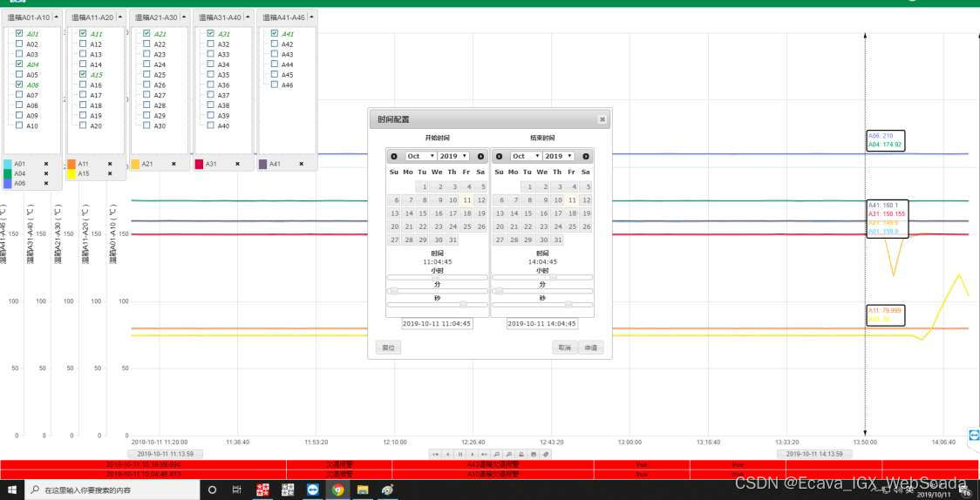The image size is (980, 500).
Task: Remove A11 series from legend
Action: pyautogui.click(x=110, y=164)
